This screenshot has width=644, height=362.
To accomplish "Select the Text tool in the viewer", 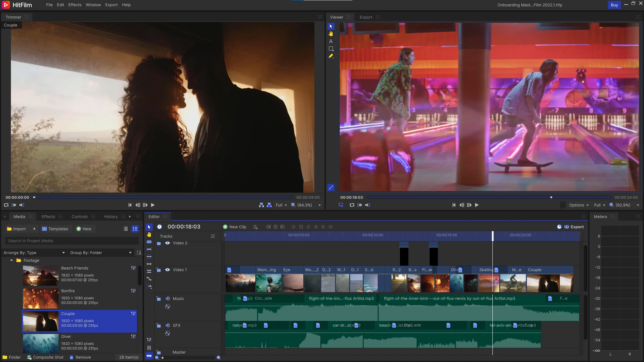I will coord(331,41).
